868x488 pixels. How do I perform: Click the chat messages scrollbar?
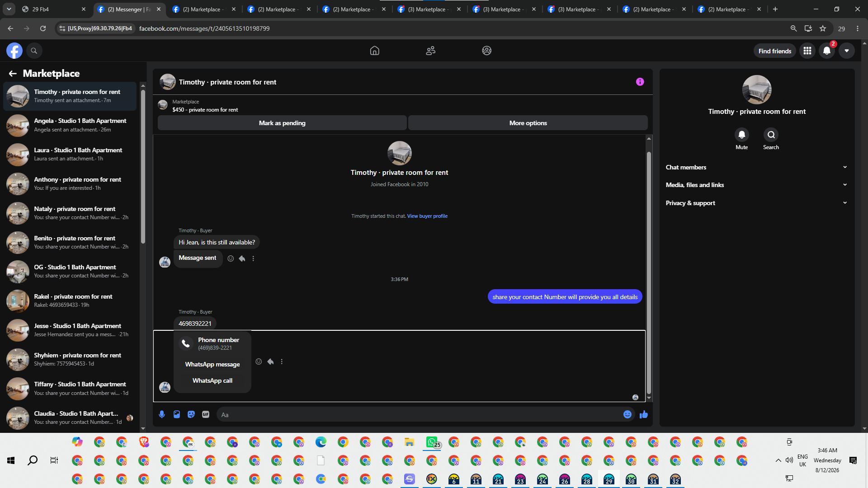(649, 272)
